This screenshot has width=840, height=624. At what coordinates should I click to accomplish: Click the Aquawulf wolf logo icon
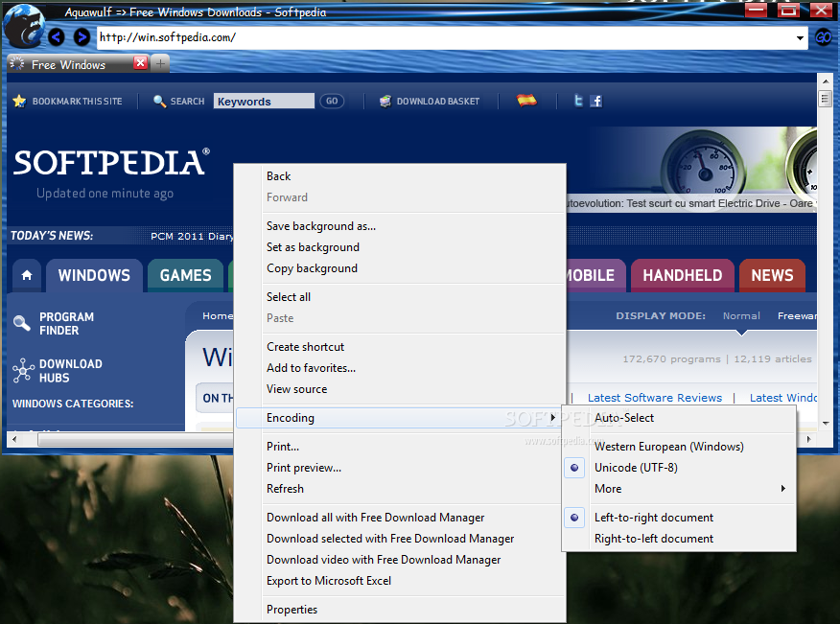tap(24, 25)
